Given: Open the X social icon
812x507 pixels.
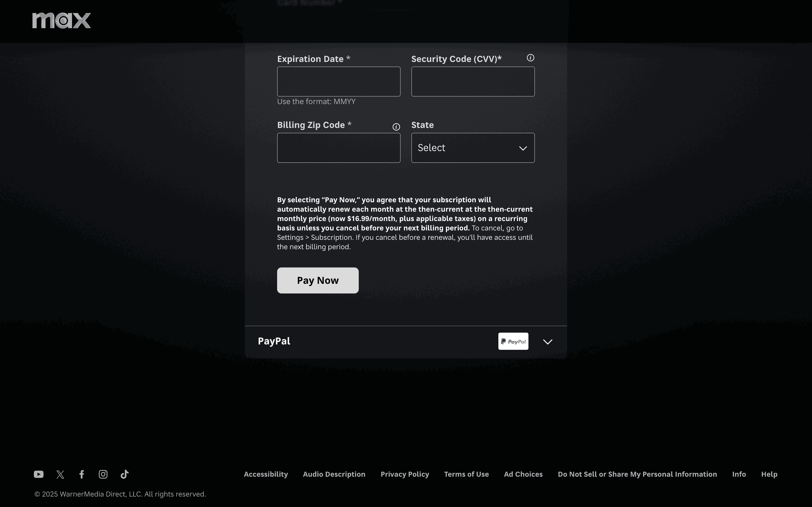Looking at the screenshot, I should (x=60, y=474).
